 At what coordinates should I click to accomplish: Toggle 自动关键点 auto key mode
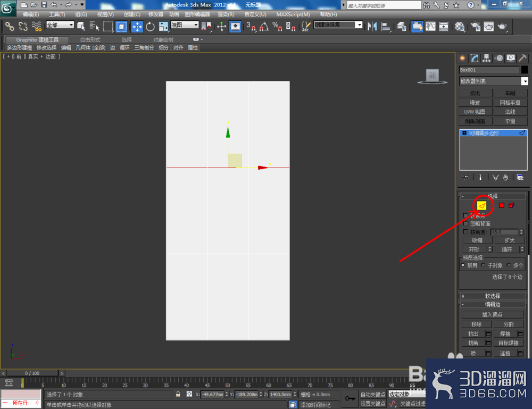(x=373, y=395)
